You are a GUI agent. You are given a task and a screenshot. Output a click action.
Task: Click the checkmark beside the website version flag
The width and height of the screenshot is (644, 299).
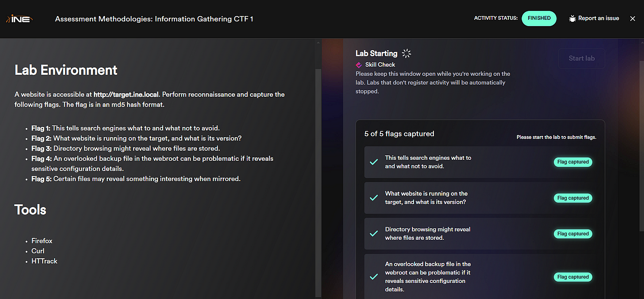[x=373, y=198]
